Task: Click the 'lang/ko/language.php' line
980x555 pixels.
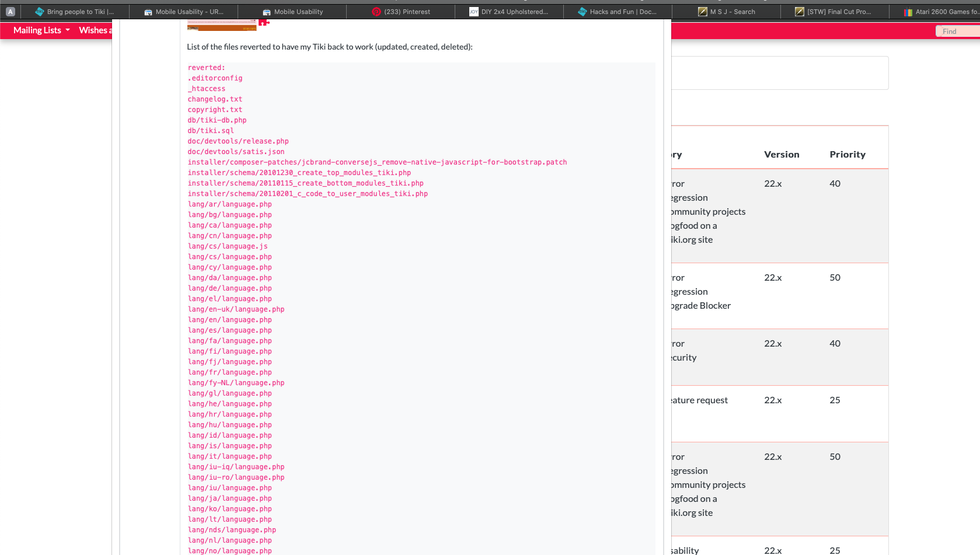Action: point(230,509)
